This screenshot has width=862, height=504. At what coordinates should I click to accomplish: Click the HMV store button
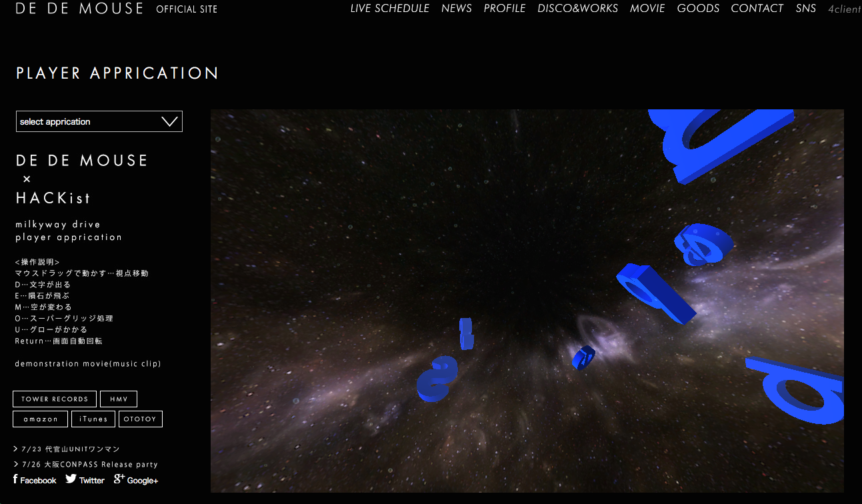point(119,399)
